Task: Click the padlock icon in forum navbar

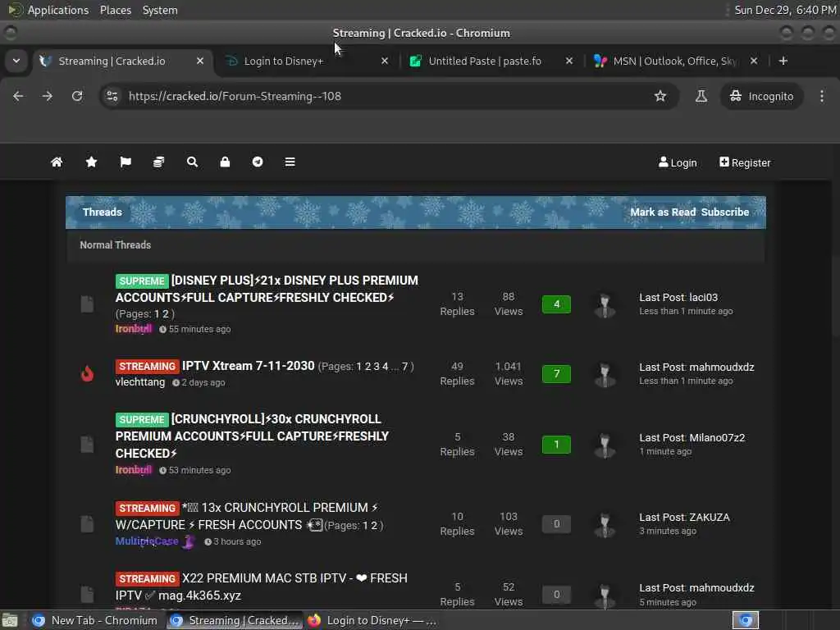Action: pyautogui.click(x=225, y=162)
